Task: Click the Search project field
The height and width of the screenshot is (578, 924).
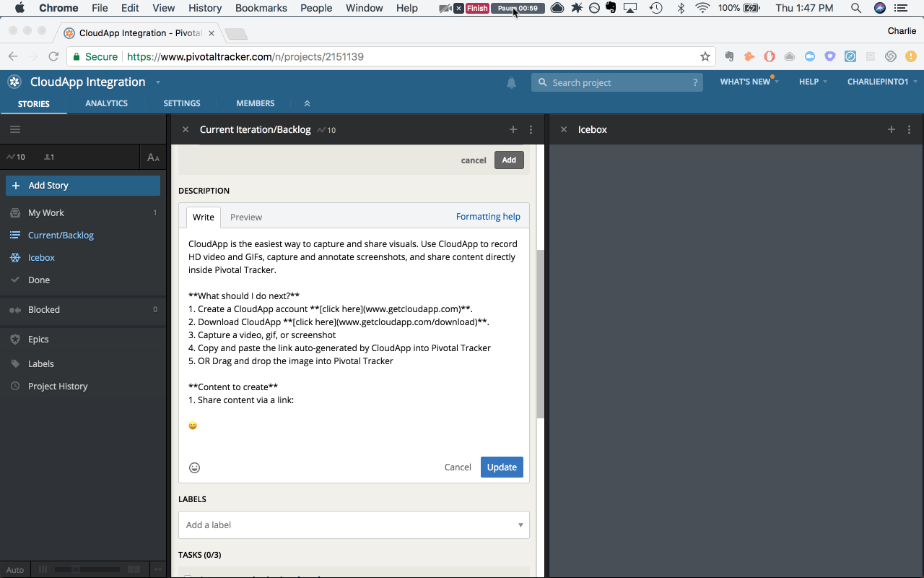Action: [x=617, y=82]
